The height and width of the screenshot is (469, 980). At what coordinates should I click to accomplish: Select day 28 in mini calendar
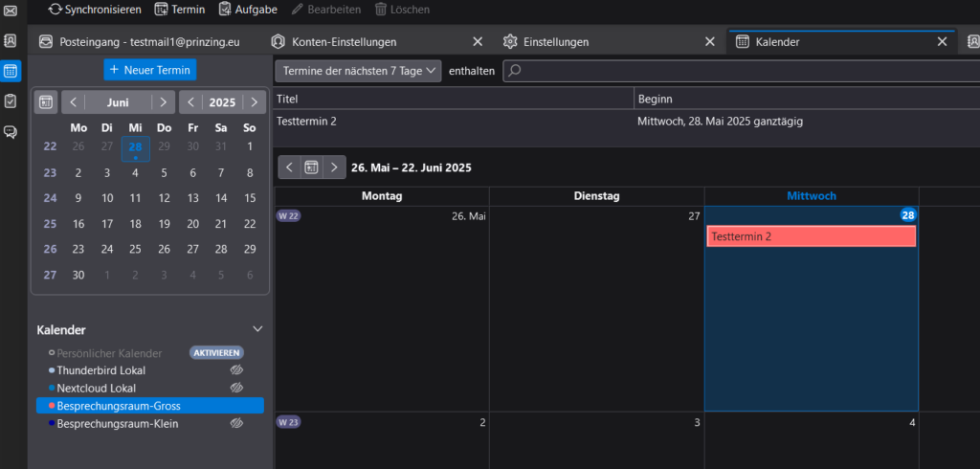pyautogui.click(x=136, y=148)
